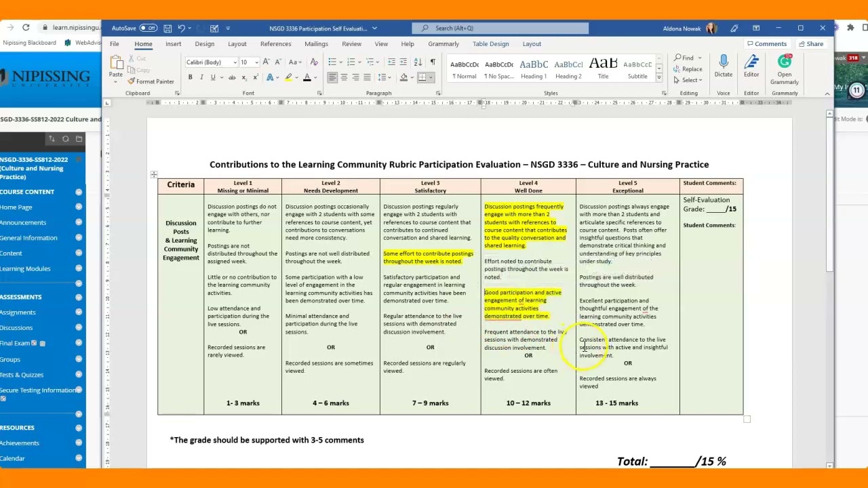Viewport: 868px width, 488px height.
Task: Expand the Styles gallery more arrow
Action: click(x=659, y=78)
